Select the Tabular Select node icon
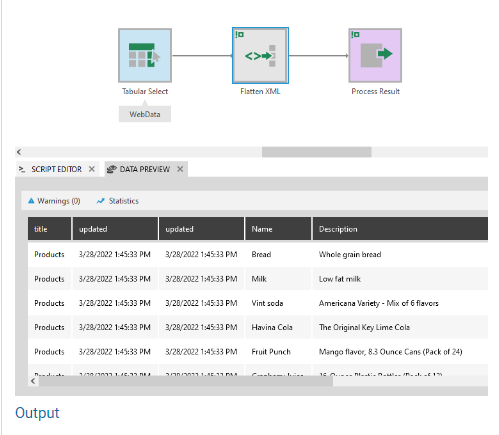 (x=145, y=55)
